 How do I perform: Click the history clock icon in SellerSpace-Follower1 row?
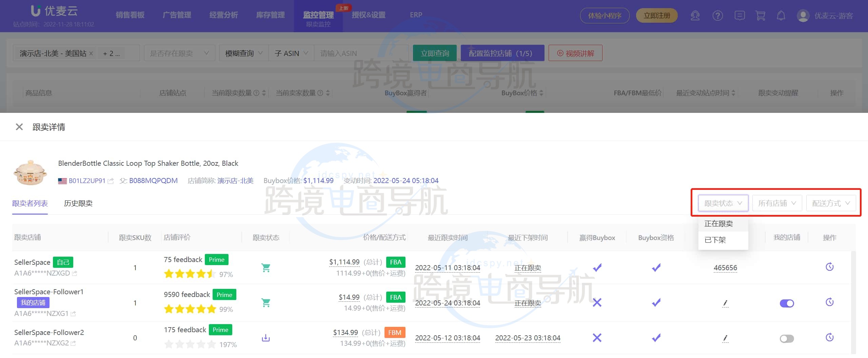pyautogui.click(x=830, y=302)
